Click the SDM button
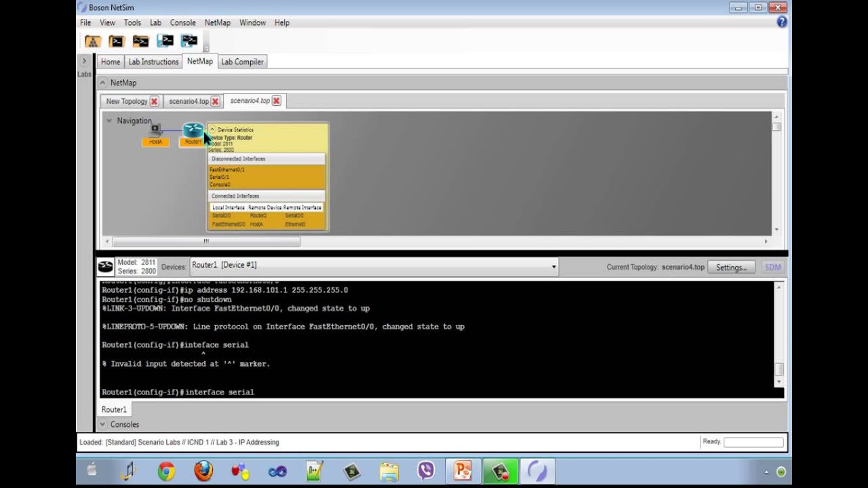Image resolution: width=868 pixels, height=488 pixels. point(773,267)
